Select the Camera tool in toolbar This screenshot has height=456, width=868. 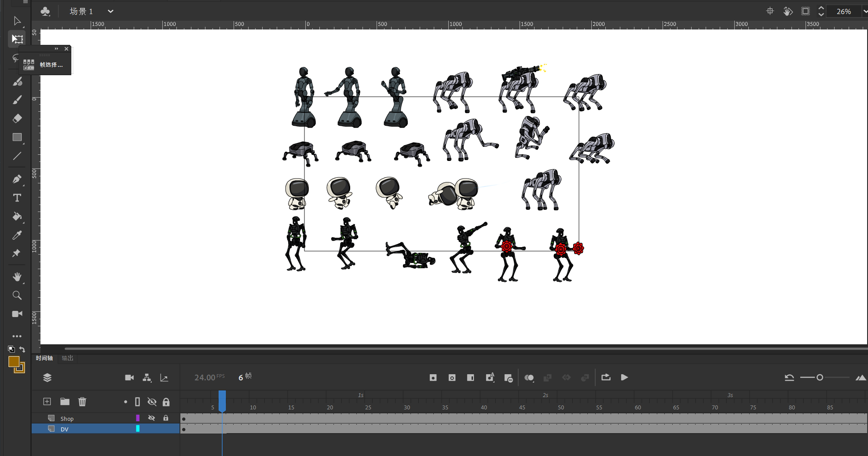pos(17,314)
